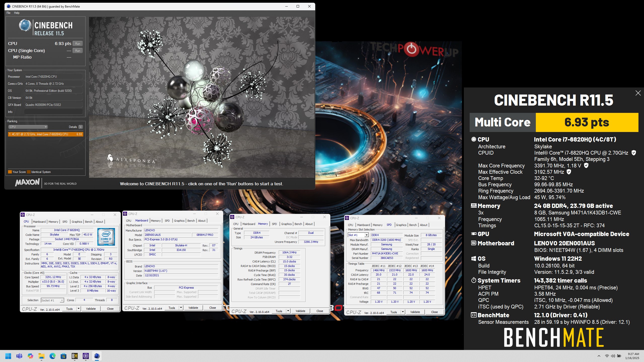Viewport: 644px width, 362px height.
Task: Click the Close button in CPU-Z Mainboard window
Action: tap(213, 308)
